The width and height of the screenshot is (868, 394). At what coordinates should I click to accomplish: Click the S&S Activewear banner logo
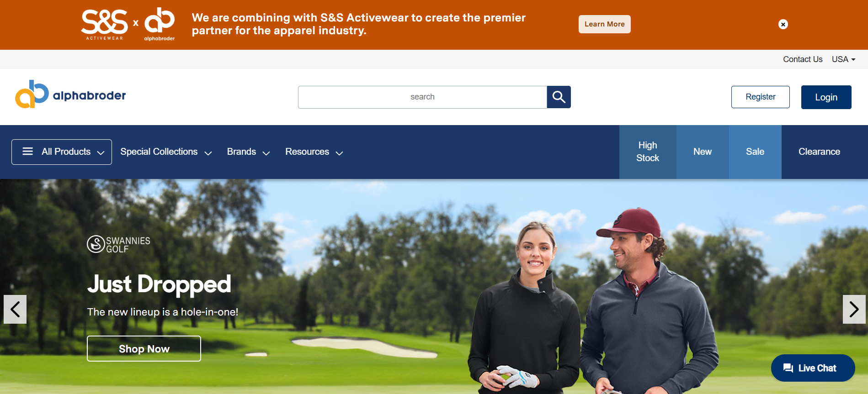105,24
